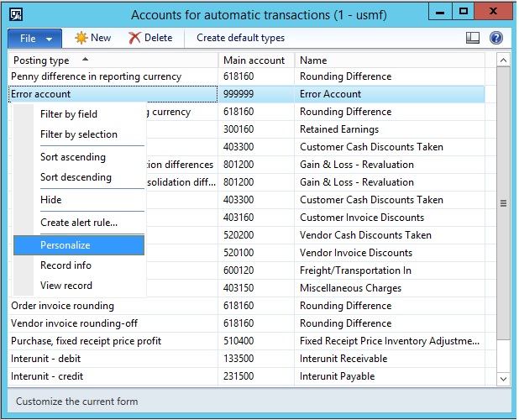Select the Interunit - credit row
Image resolution: width=519 pixels, height=420 pixels.
point(47,376)
